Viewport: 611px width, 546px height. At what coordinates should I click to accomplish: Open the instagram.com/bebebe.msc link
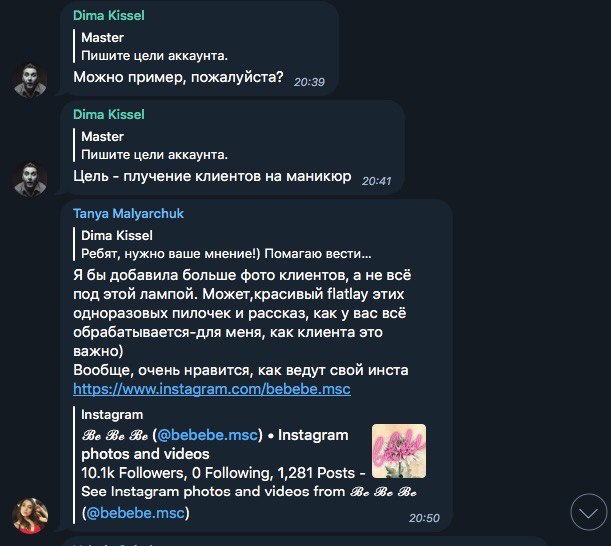coord(212,389)
